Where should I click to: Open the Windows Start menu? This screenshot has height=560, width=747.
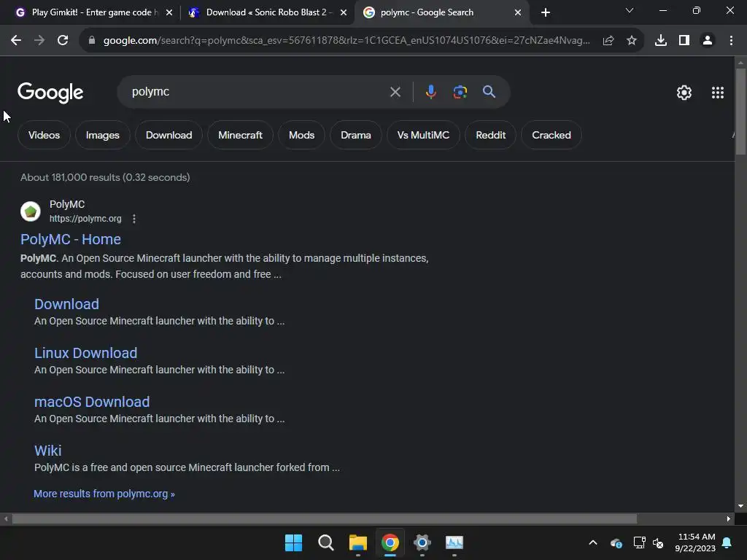(x=293, y=542)
